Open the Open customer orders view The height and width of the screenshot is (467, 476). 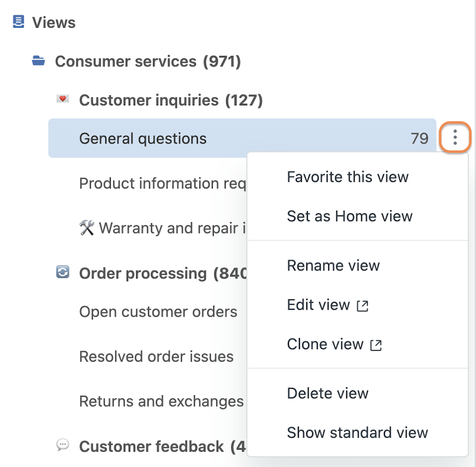click(x=158, y=312)
